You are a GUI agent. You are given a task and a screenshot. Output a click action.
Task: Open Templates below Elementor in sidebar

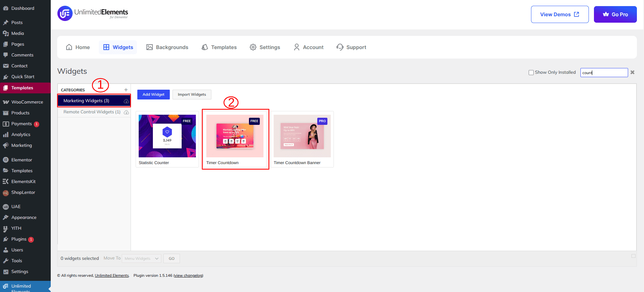pyautogui.click(x=25, y=171)
